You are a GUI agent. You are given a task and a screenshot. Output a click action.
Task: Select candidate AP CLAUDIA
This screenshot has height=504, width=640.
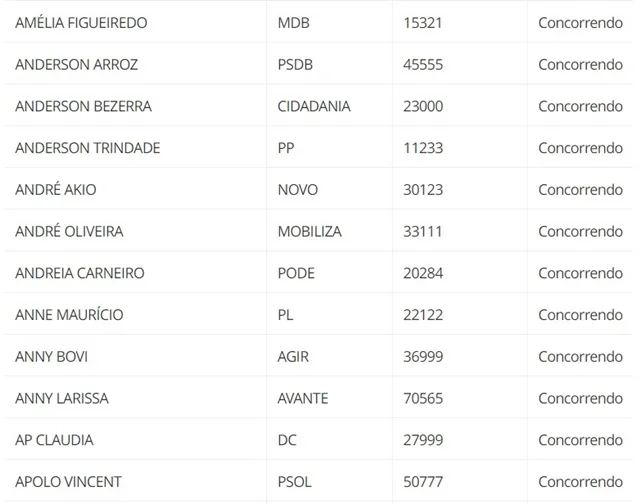pyautogui.click(x=54, y=440)
